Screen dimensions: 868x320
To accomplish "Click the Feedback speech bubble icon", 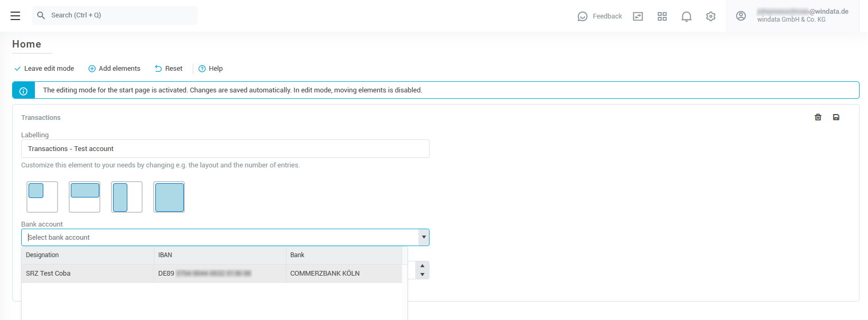I will point(582,16).
